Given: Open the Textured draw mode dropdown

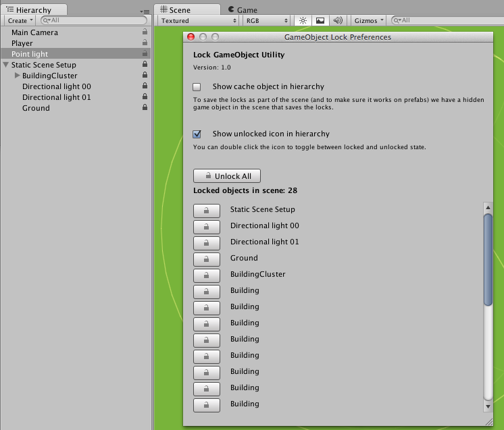Looking at the screenshot, I should tap(199, 20).
